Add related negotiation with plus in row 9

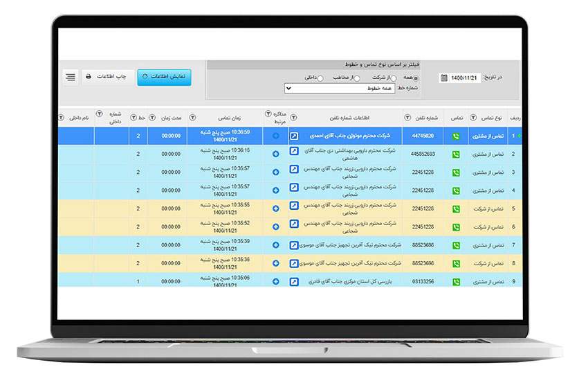[x=276, y=281]
